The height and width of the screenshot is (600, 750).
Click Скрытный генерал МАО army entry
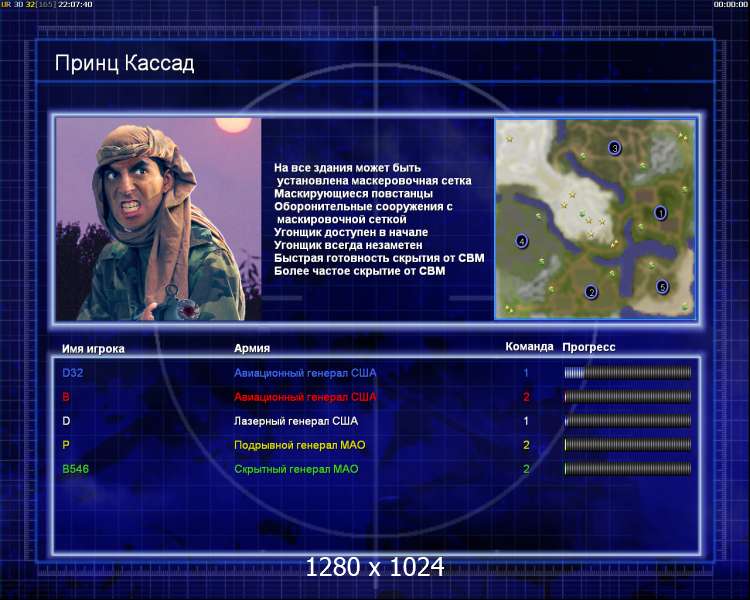tap(296, 469)
